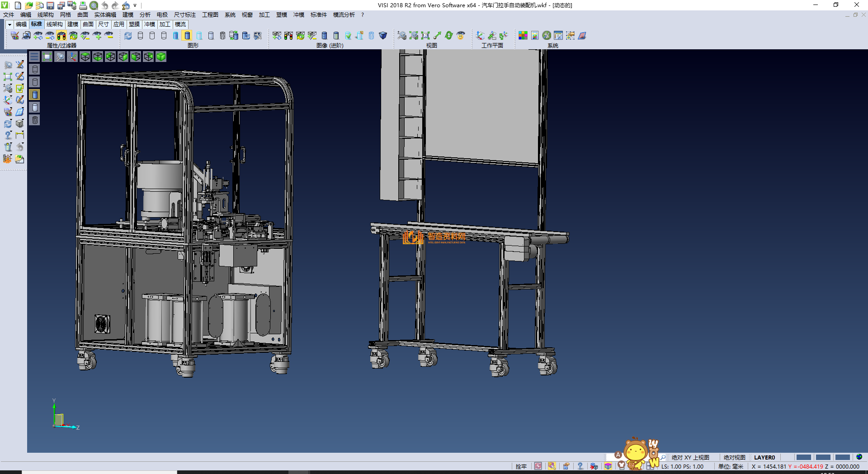Open system settings wrench icon
The image size is (868, 474).
click(547, 36)
